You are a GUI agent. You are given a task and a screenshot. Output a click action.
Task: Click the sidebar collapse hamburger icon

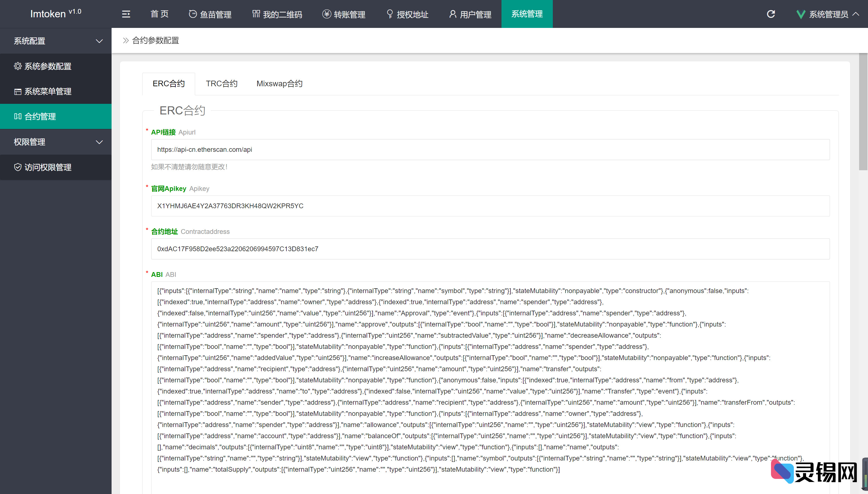pyautogui.click(x=126, y=14)
